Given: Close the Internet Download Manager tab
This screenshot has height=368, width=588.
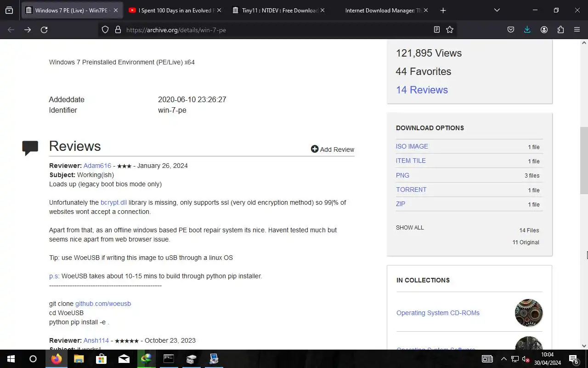Looking at the screenshot, I should (426, 10).
